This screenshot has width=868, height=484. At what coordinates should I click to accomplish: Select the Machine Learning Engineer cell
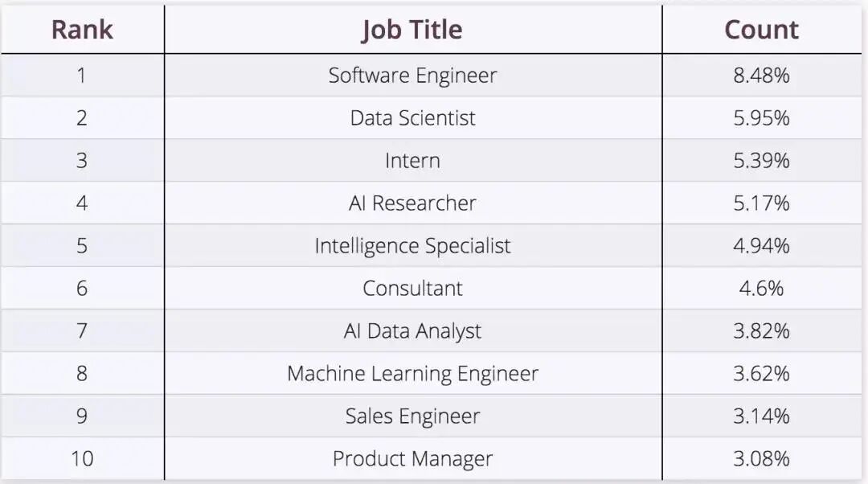tap(412, 374)
